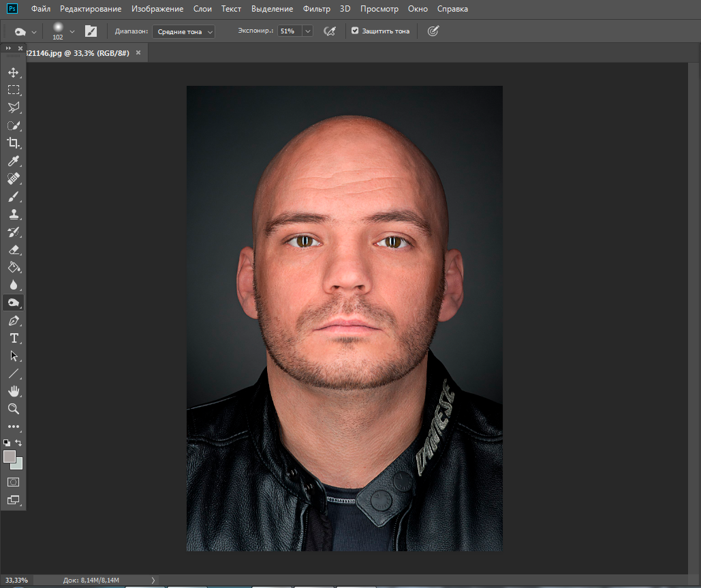
Task: Select the Eraser tool
Action: [14, 249]
